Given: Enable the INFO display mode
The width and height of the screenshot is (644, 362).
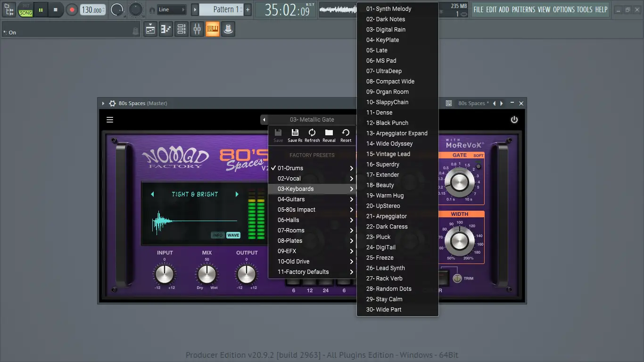Looking at the screenshot, I should 217,235.
